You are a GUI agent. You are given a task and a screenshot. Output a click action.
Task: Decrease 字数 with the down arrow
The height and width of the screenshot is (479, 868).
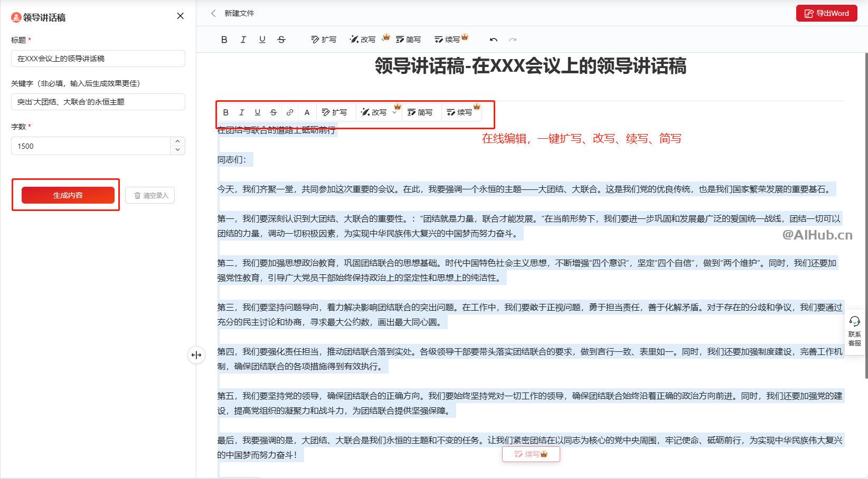click(x=178, y=150)
